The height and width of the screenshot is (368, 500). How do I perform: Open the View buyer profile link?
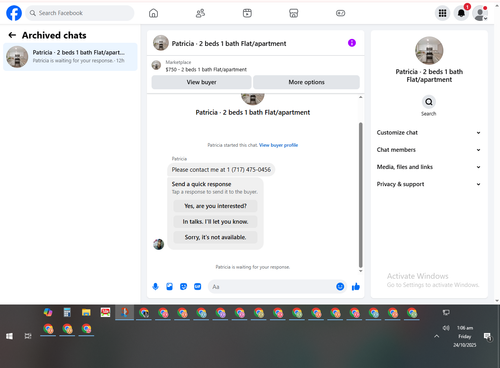click(278, 145)
